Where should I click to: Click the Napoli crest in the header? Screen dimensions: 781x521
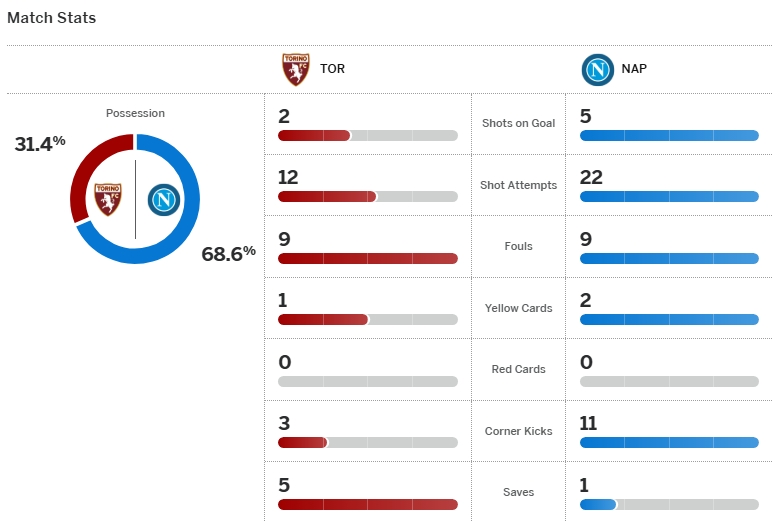pos(597,70)
